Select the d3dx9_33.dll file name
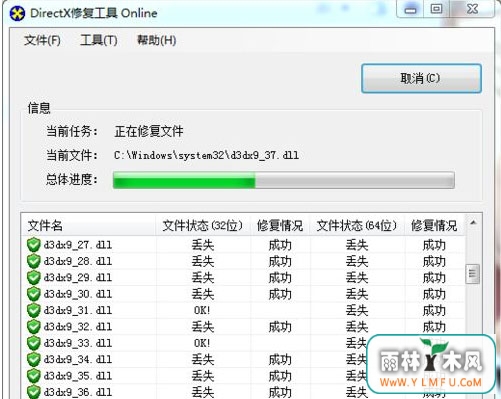The width and height of the screenshot is (501, 399). coord(78,343)
